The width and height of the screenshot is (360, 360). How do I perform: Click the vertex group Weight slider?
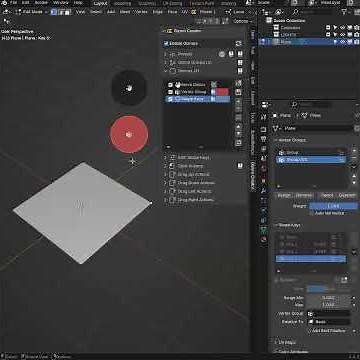pyautogui.click(x=333, y=206)
